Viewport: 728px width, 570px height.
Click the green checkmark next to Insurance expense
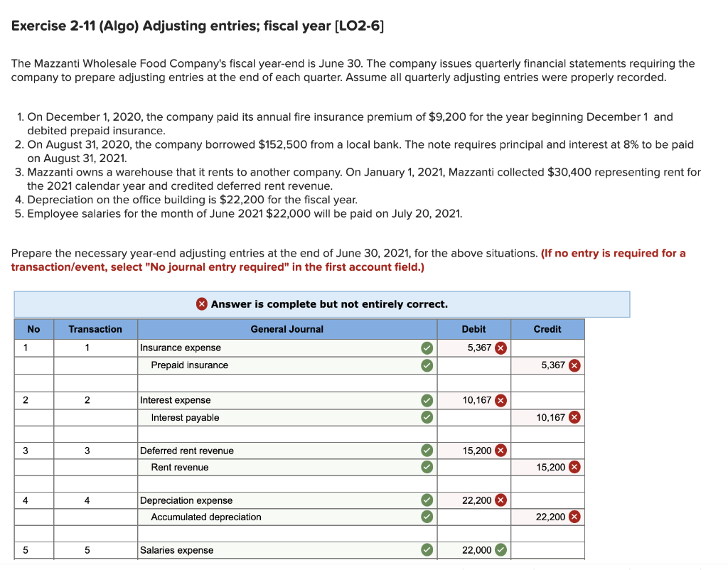point(426,348)
